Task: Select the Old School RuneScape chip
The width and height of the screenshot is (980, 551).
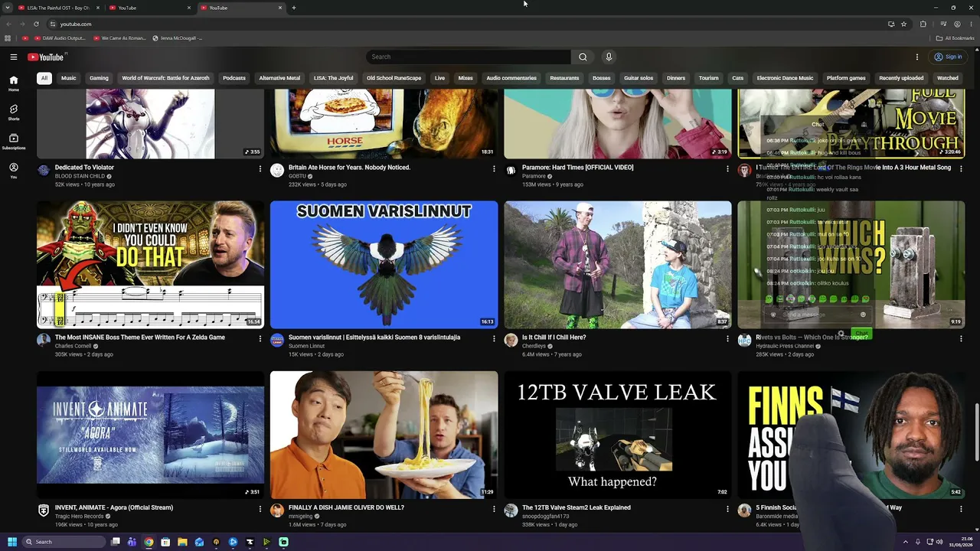Action: pos(394,78)
